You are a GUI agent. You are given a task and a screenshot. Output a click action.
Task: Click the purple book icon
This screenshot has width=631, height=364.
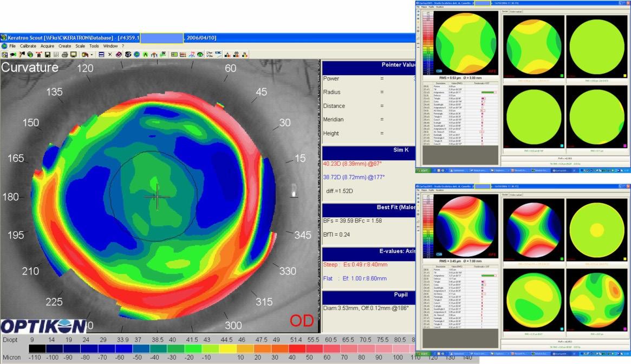119,54
